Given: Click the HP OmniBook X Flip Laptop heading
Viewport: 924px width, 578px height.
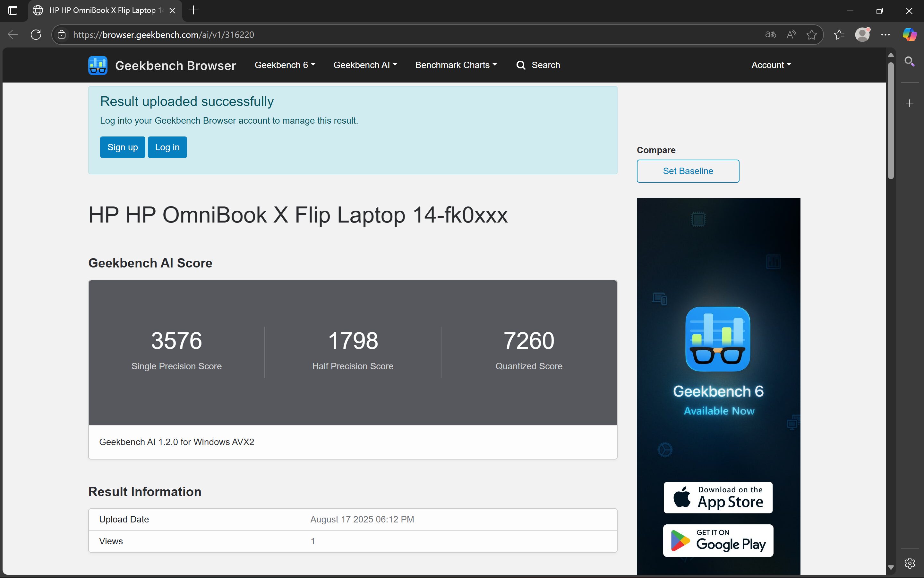Looking at the screenshot, I should pyautogui.click(x=298, y=215).
